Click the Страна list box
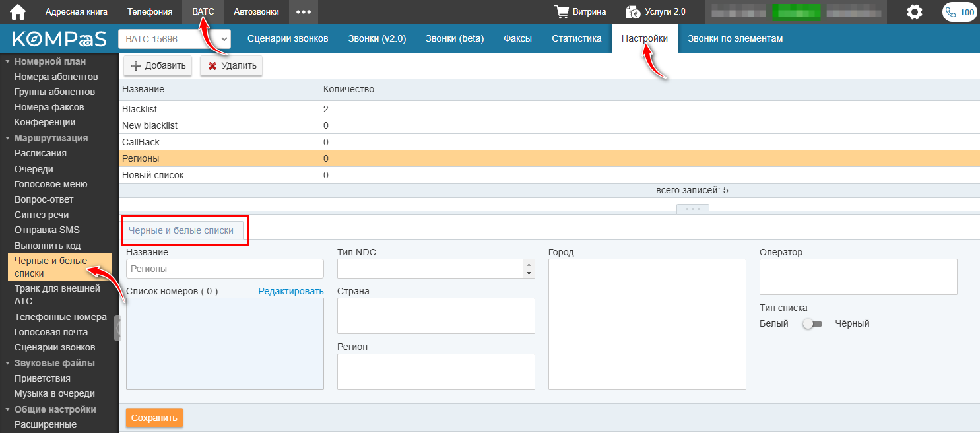This screenshot has height=433, width=980. (x=436, y=316)
